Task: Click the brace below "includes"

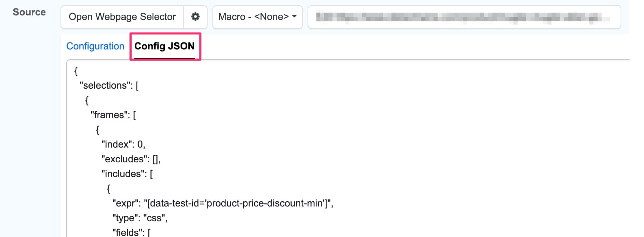Action: tap(108, 189)
